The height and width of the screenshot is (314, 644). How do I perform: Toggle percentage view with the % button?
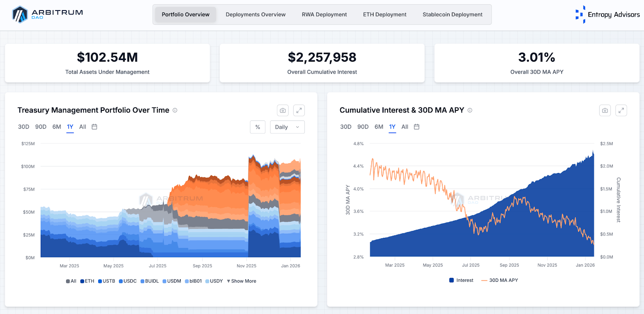pyautogui.click(x=258, y=127)
